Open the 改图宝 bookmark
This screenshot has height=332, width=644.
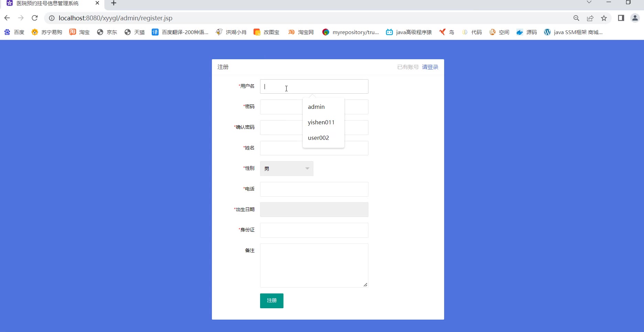[267, 32]
